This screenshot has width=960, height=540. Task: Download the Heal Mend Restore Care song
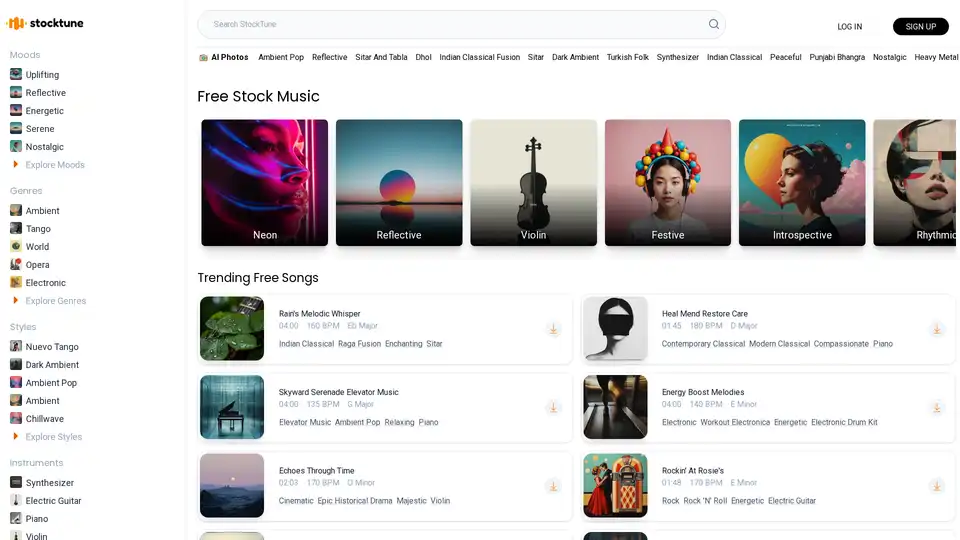[936, 329]
